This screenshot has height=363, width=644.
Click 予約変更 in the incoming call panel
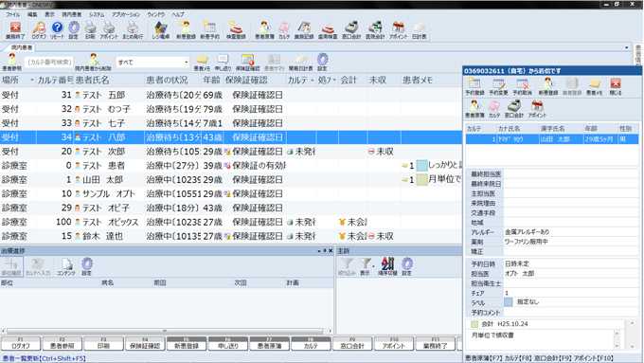click(x=498, y=87)
